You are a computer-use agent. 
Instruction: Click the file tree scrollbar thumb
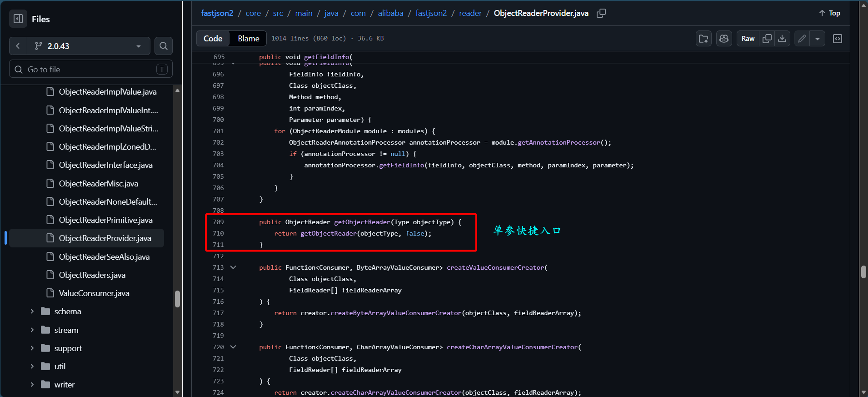coord(177,299)
